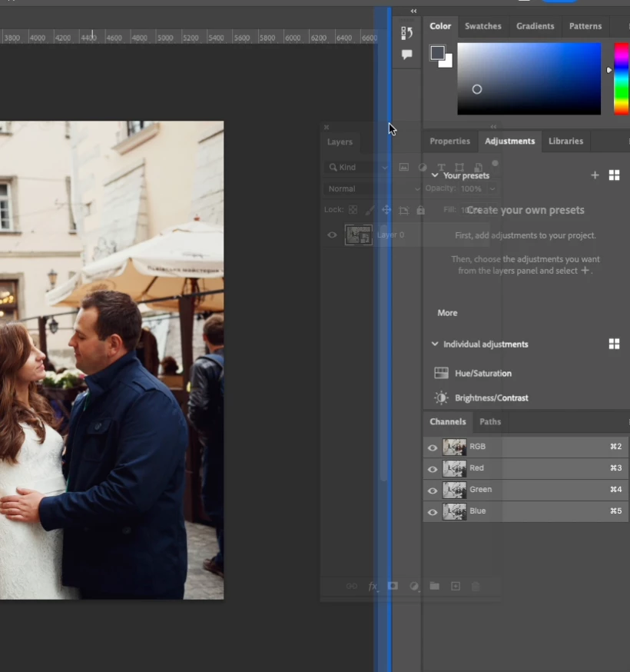Click the Layers tab of floating panel

point(340,141)
